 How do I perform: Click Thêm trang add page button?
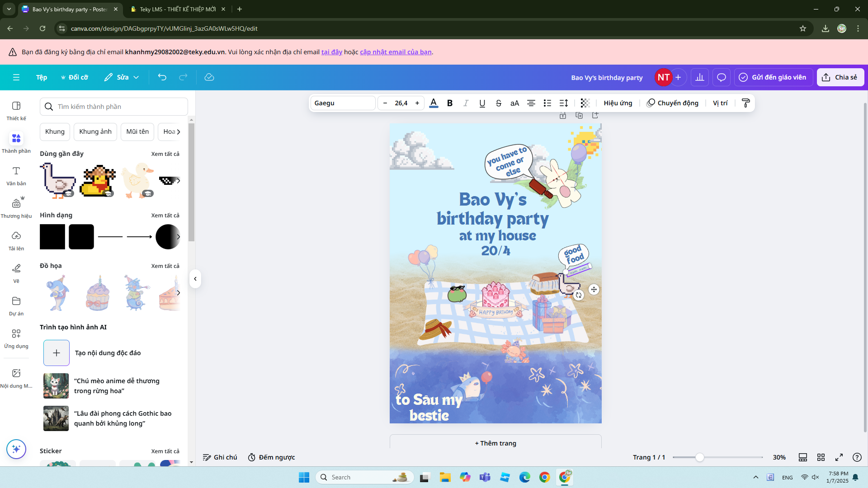click(x=495, y=443)
